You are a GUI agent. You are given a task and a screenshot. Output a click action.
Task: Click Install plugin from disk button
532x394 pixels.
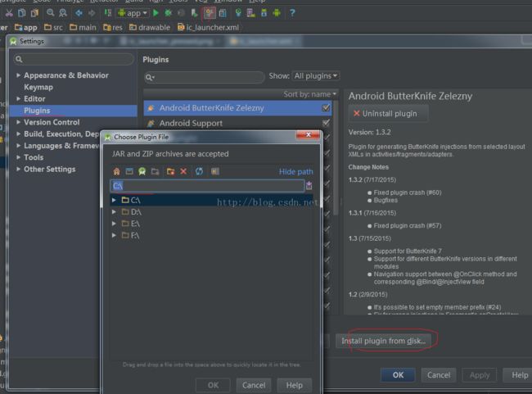[x=383, y=341]
